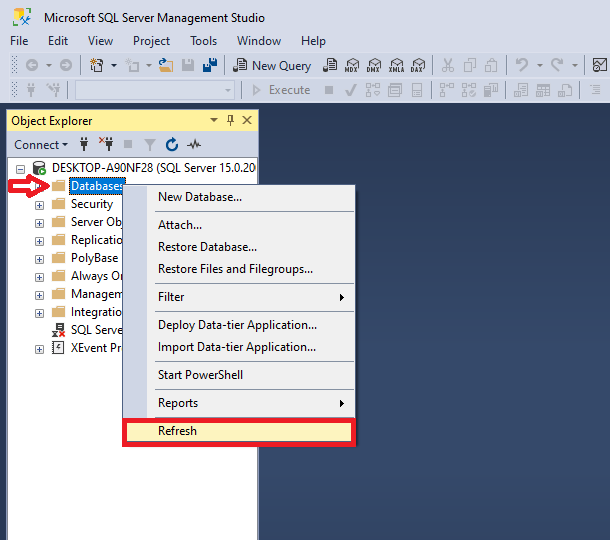Open the Filter submenu

tap(239, 297)
